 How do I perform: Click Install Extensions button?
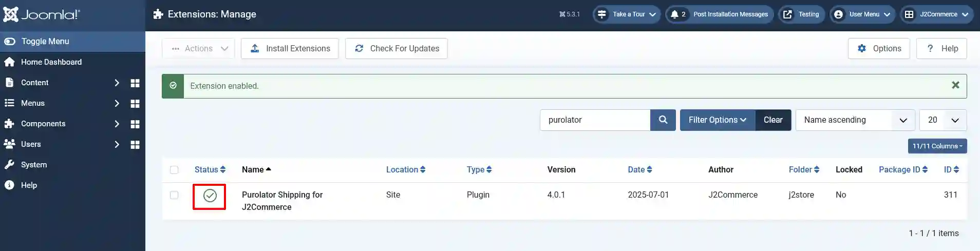290,48
